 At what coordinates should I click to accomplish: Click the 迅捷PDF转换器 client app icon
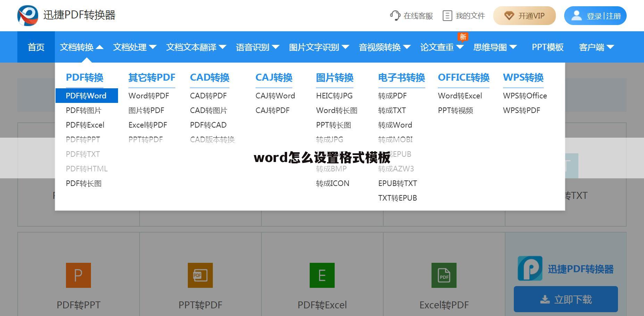(x=530, y=268)
